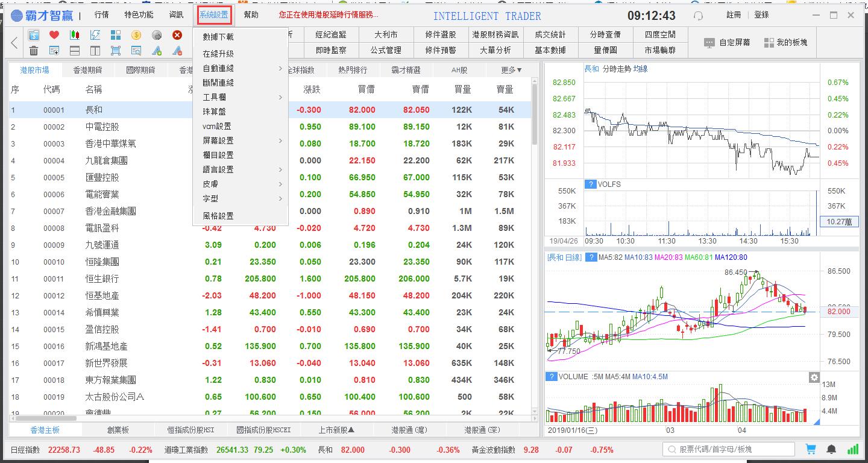Open the notification bell icon
868x463 pixels.
831,449
